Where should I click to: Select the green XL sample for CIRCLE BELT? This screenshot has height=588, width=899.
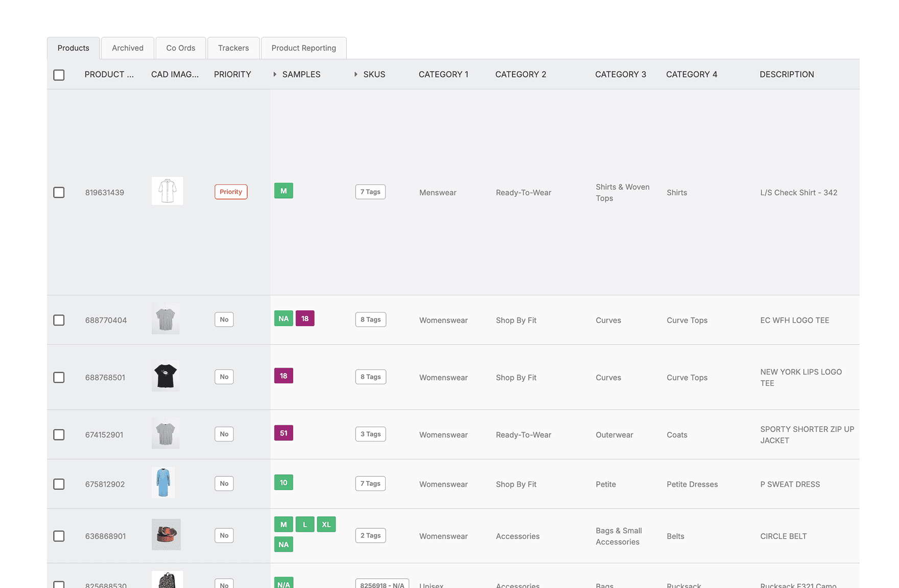(326, 524)
